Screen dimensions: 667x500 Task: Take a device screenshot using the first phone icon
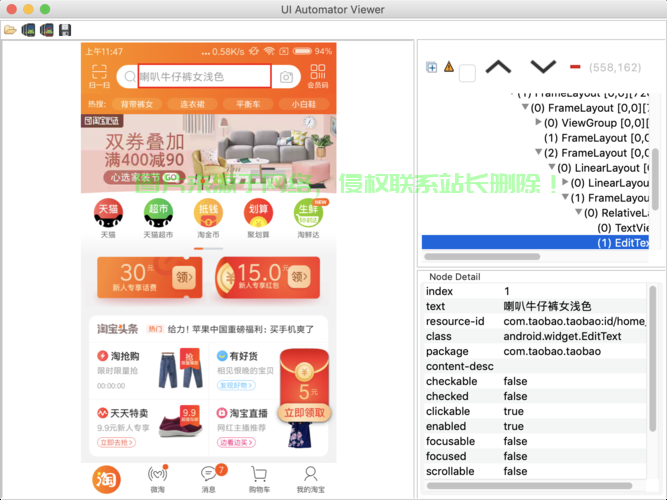[x=29, y=30]
